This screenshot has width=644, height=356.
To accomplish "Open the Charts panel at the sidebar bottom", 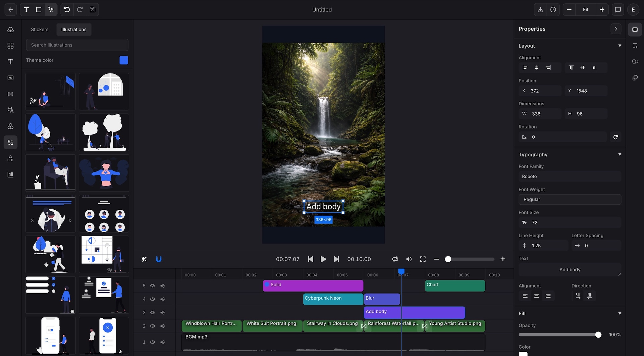I will [x=10, y=174].
